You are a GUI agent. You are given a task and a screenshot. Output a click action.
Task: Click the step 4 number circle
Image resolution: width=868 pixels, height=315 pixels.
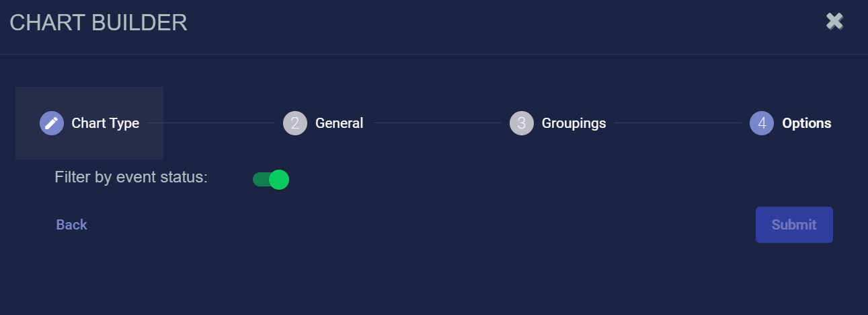(762, 123)
